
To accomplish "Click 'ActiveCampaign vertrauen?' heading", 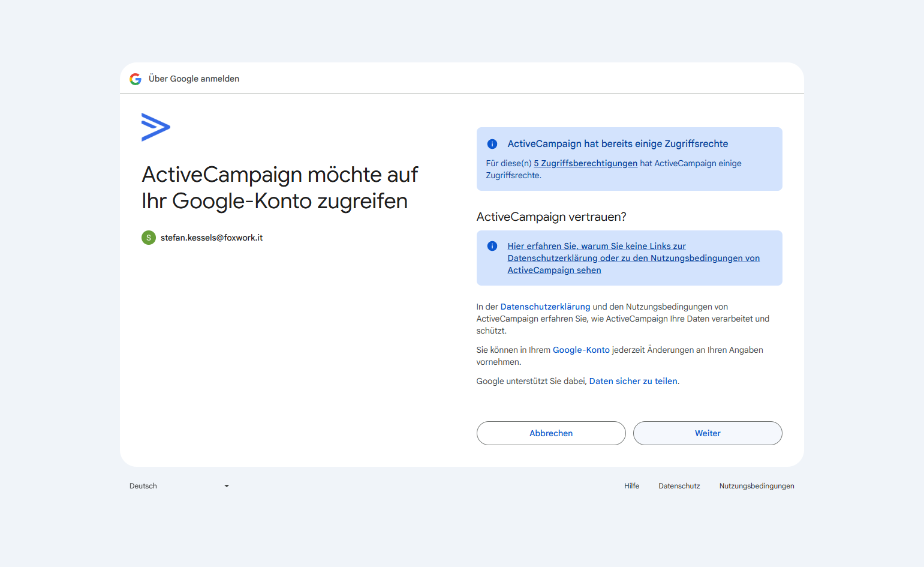I will click(x=551, y=217).
